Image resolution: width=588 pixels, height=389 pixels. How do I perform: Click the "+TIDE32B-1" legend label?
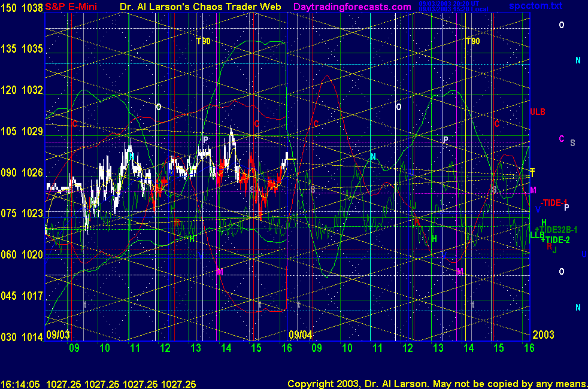tap(556, 230)
